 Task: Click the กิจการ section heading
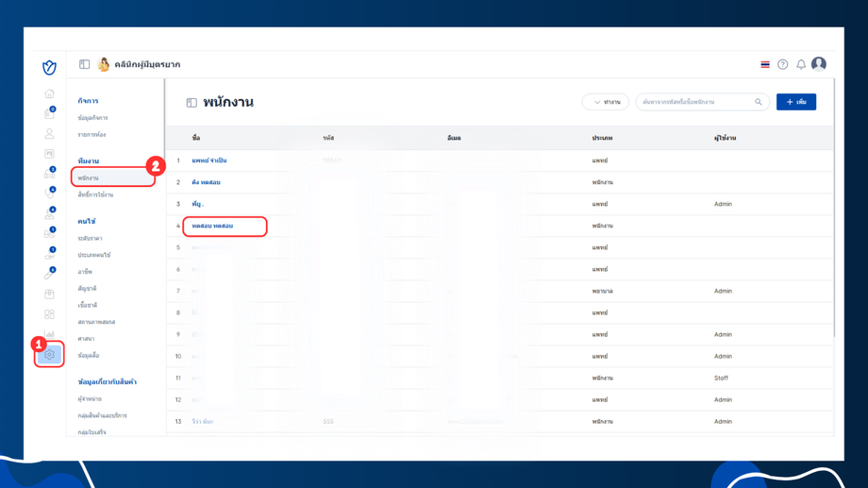88,101
